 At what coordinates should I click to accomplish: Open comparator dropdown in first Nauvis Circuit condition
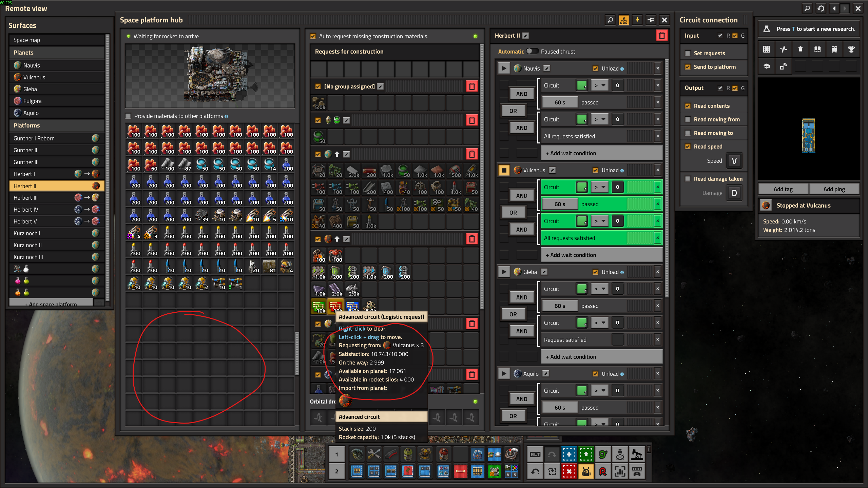tap(600, 85)
